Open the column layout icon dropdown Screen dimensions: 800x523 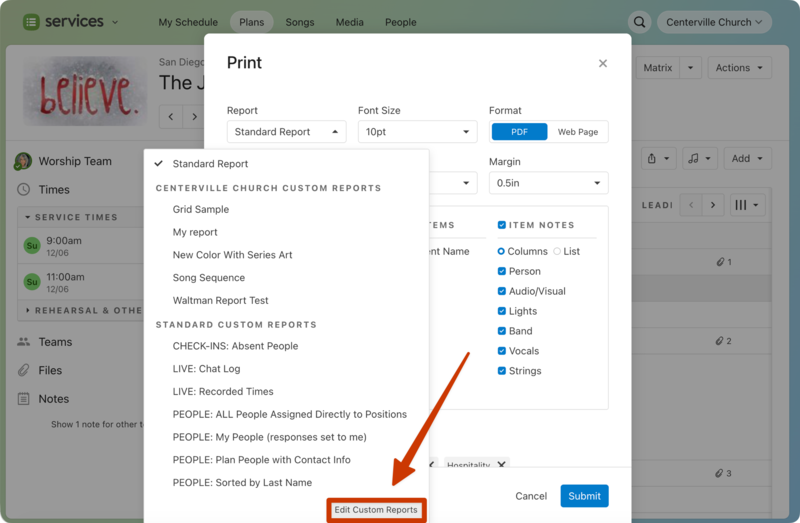coord(747,205)
